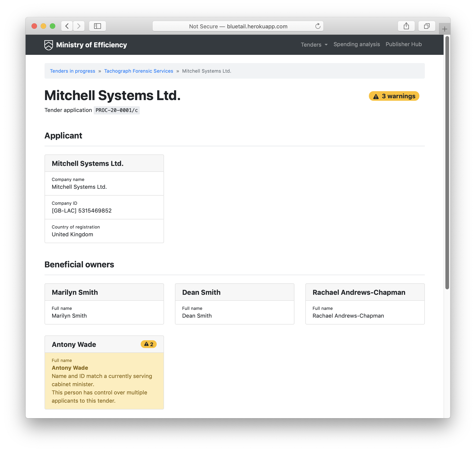The image size is (476, 452).
Task: Click the Tachograph Forensic Services breadcrumb link
Action: point(139,71)
